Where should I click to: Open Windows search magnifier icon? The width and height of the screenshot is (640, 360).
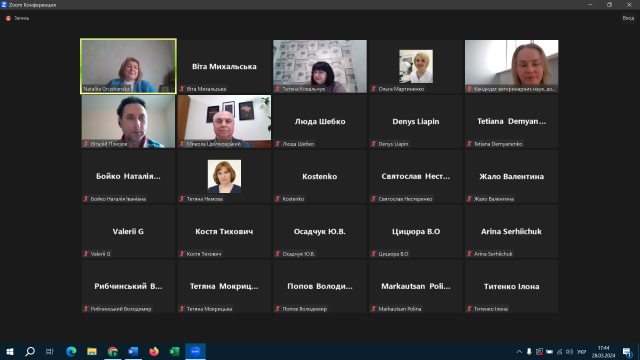click(x=30, y=351)
